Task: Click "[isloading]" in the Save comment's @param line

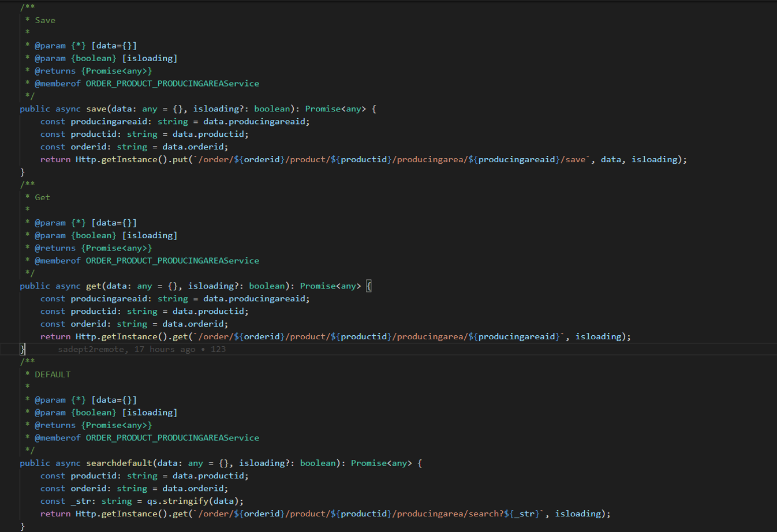Action: pos(150,58)
